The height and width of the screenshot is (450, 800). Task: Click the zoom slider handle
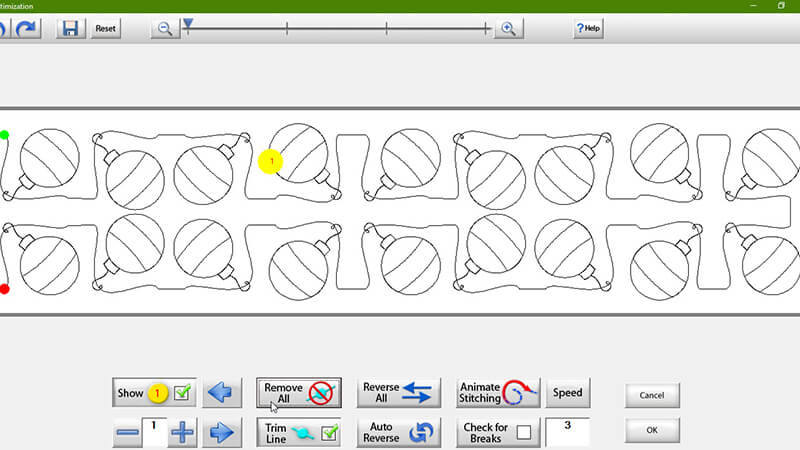pyautogui.click(x=188, y=24)
